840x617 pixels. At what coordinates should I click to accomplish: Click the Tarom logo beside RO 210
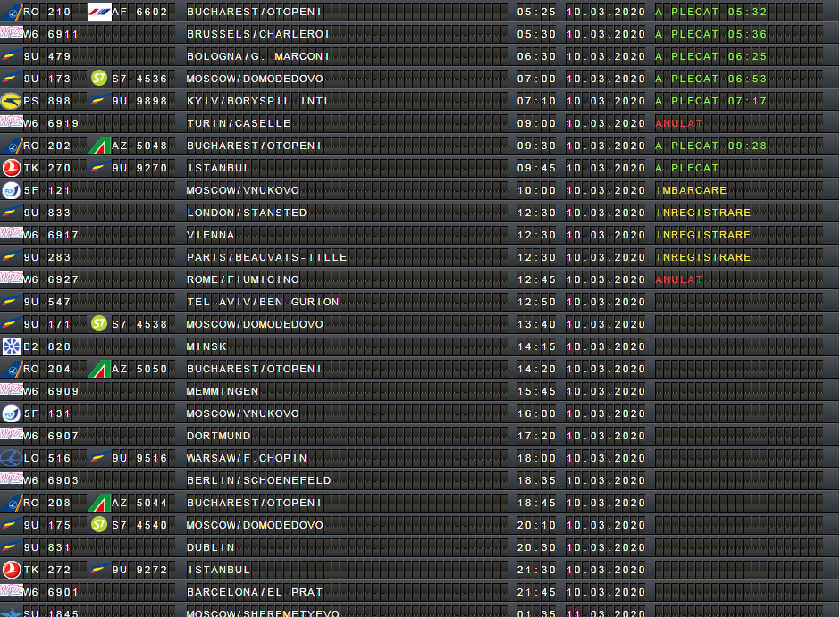coord(12,12)
